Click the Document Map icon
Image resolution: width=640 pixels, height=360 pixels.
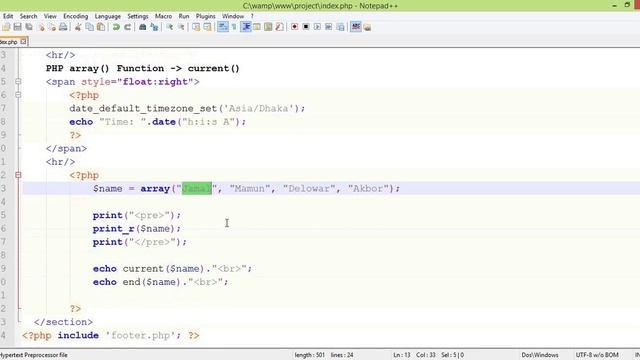click(268, 27)
